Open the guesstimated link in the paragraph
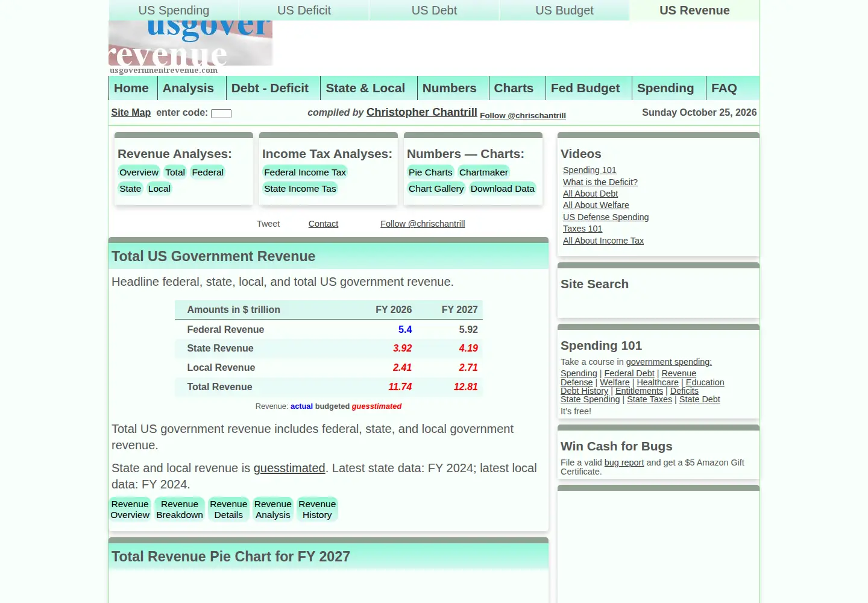Viewport: 868px width, 603px height. [x=289, y=468]
